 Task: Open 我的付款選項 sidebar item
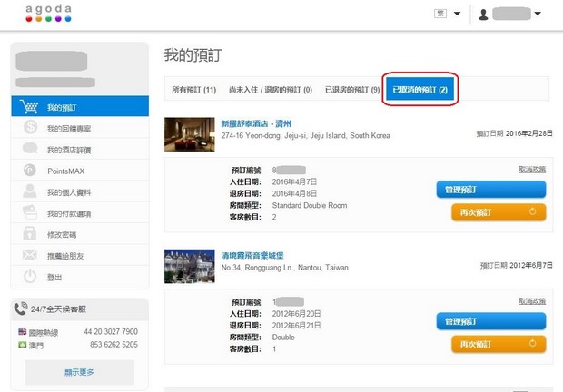(80, 213)
